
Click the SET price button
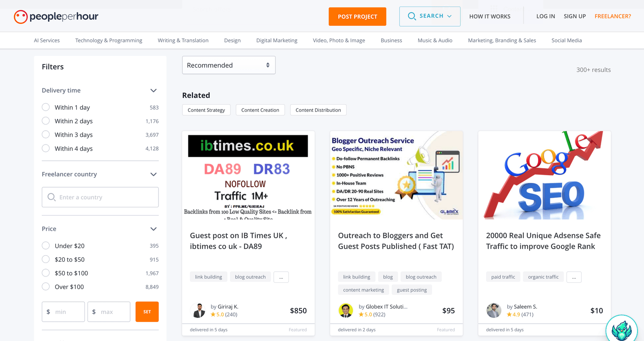click(147, 312)
